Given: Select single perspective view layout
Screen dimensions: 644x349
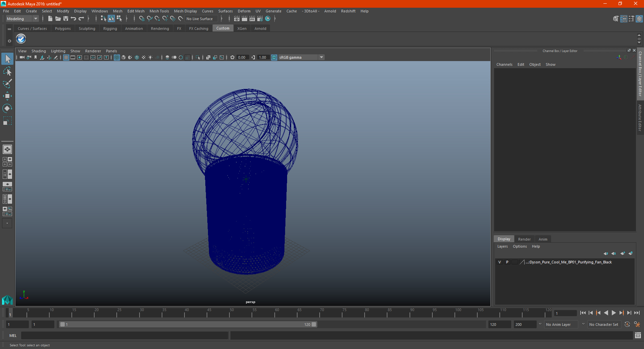Looking at the screenshot, I should [x=7, y=149].
